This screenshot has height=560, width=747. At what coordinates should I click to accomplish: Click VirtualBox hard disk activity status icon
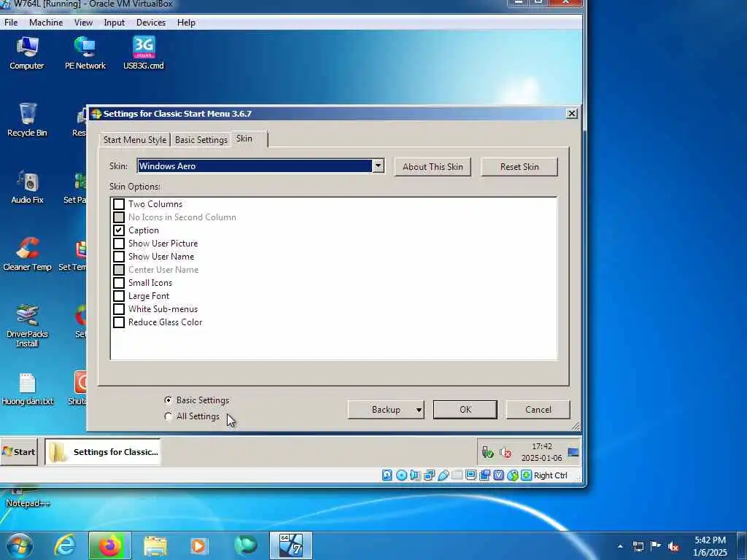387,475
